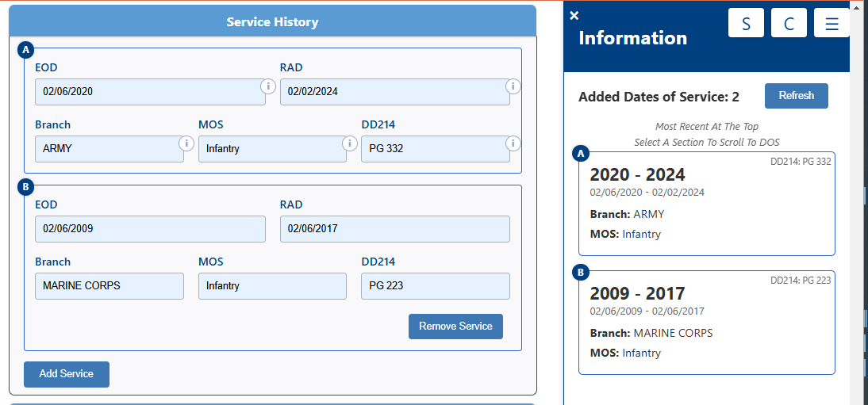Click the 02/06/2020 - 02/02/2024 date range text

pos(647,193)
